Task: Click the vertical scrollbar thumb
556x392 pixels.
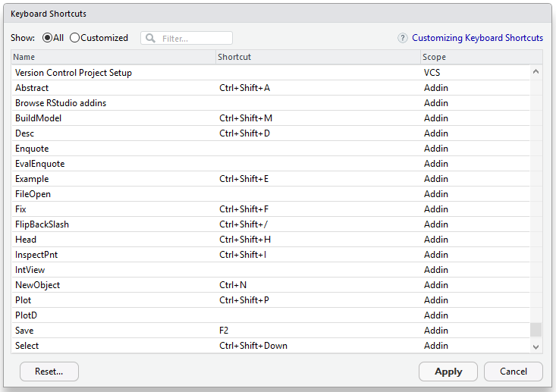Action: coord(536,329)
